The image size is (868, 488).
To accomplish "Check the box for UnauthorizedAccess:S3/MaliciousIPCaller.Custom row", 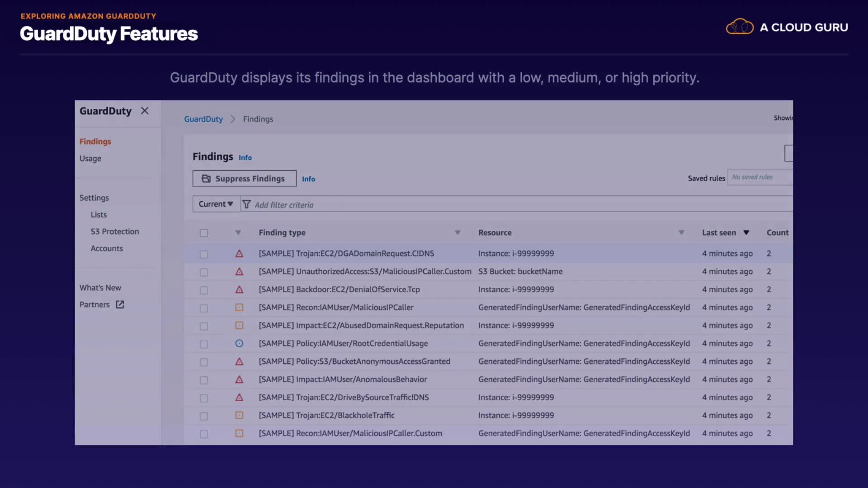I will pos(204,272).
